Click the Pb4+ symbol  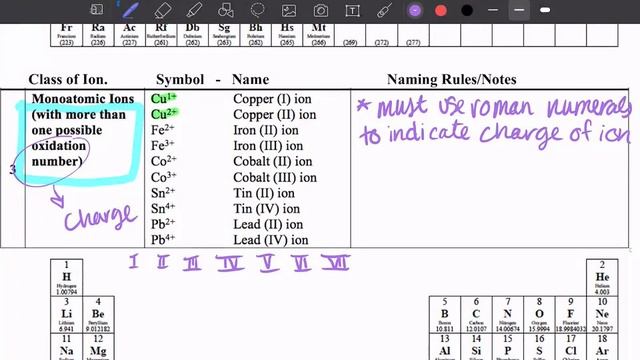163,240
